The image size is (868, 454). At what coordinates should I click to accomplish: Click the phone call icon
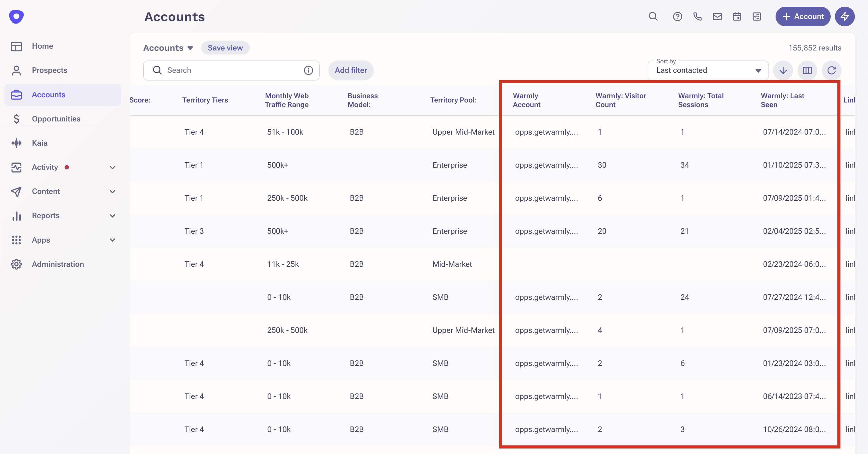(697, 17)
